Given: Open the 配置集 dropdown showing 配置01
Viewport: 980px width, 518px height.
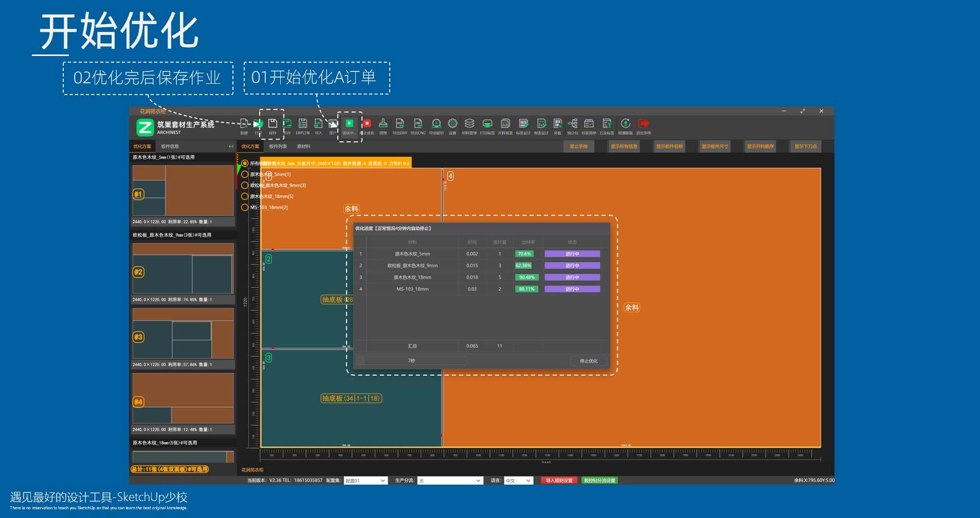Looking at the screenshot, I should [x=365, y=481].
